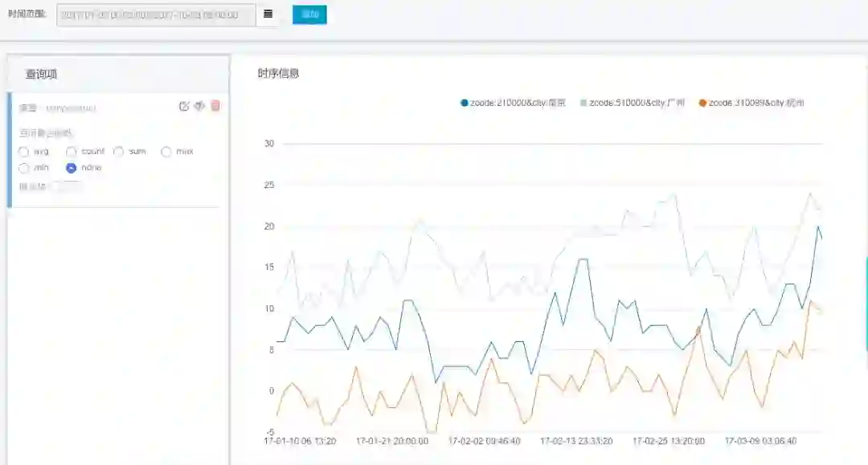Click x-axis label 17-01-10 06:13:20
Image resolution: width=868 pixels, height=465 pixels.
300,441
